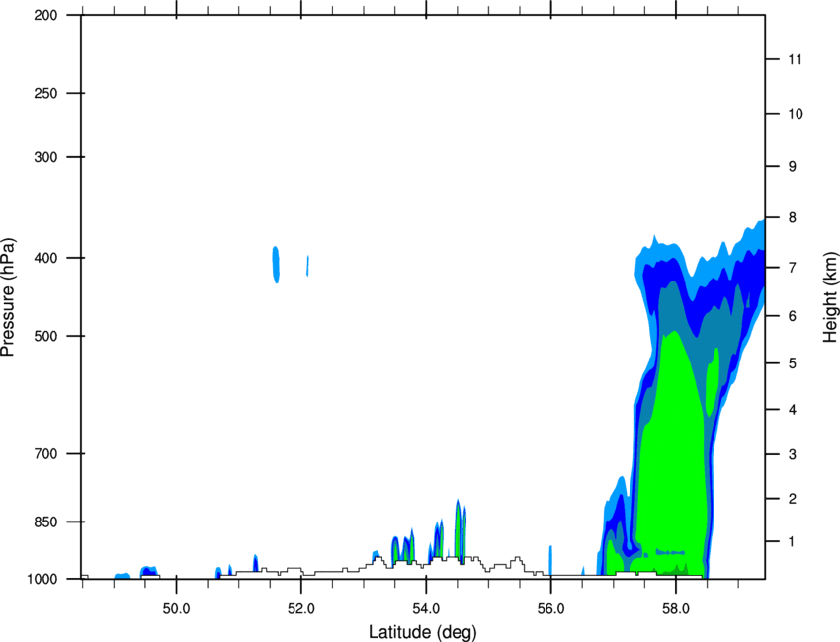Select the 400 pressure tick label
This screenshot has width=840, height=642.
click(46, 258)
